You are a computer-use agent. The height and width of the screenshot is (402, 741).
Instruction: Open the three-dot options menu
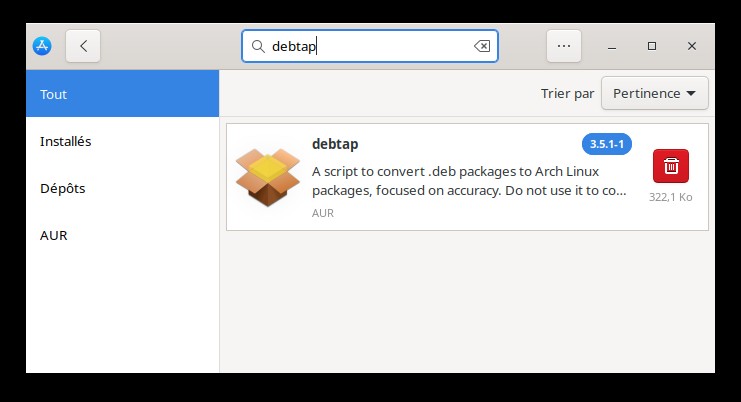pyautogui.click(x=564, y=46)
